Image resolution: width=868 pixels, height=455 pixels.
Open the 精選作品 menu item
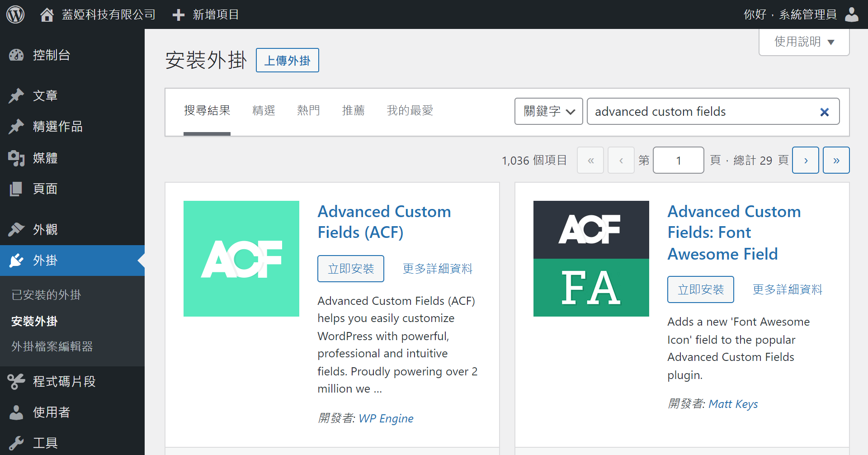click(x=72, y=127)
